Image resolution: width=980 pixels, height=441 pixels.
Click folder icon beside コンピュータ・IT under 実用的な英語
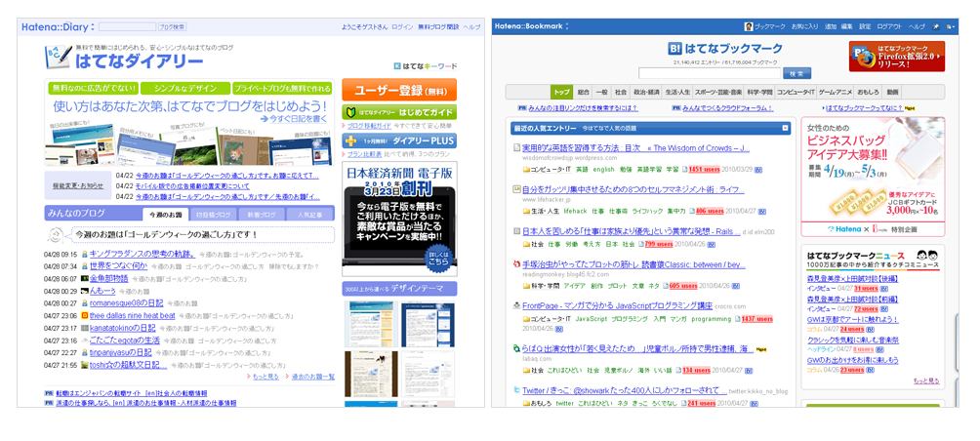[x=526, y=170]
